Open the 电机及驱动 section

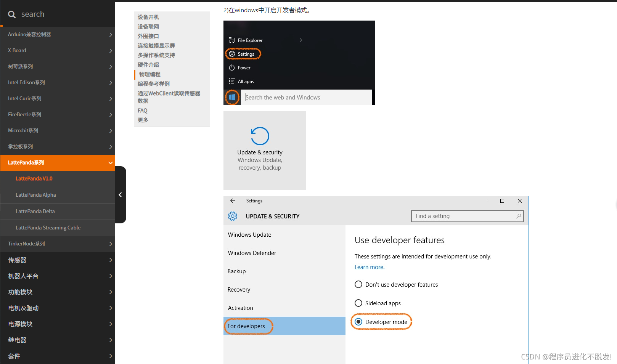pyautogui.click(x=57, y=308)
